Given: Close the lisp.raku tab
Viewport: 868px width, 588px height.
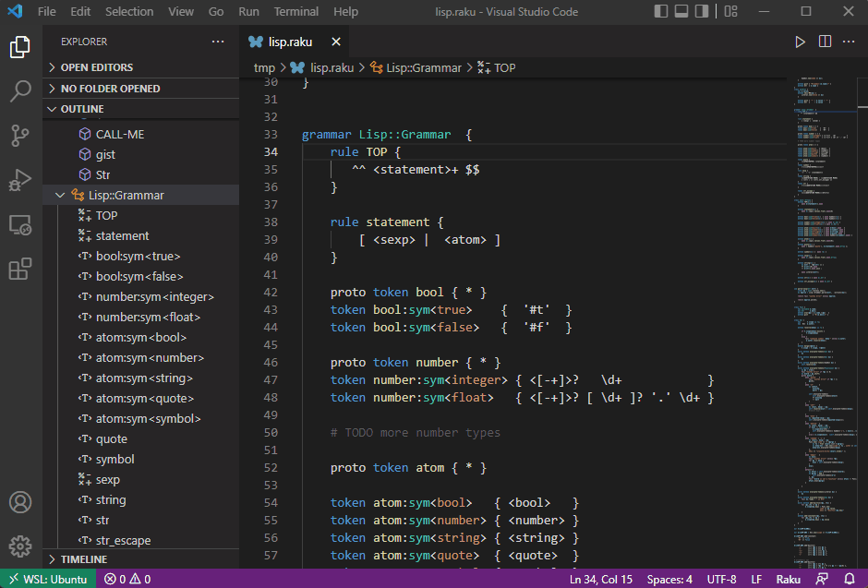Looking at the screenshot, I should (x=336, y=42).
